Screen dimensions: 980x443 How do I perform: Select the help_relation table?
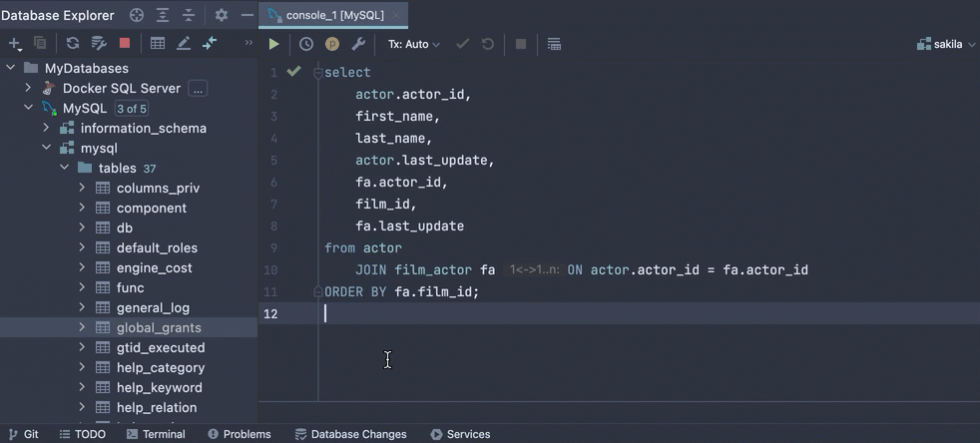point(157,407)
